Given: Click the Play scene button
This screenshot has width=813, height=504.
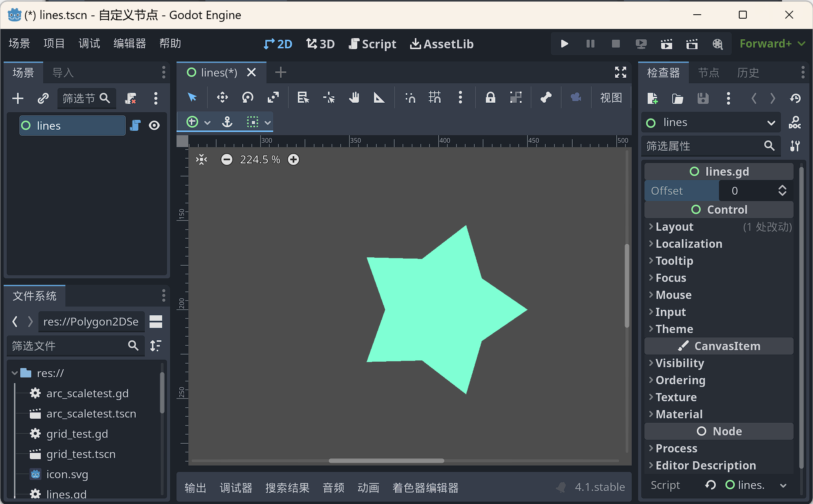Looking at the screenshot, I should tap(666, 44).
